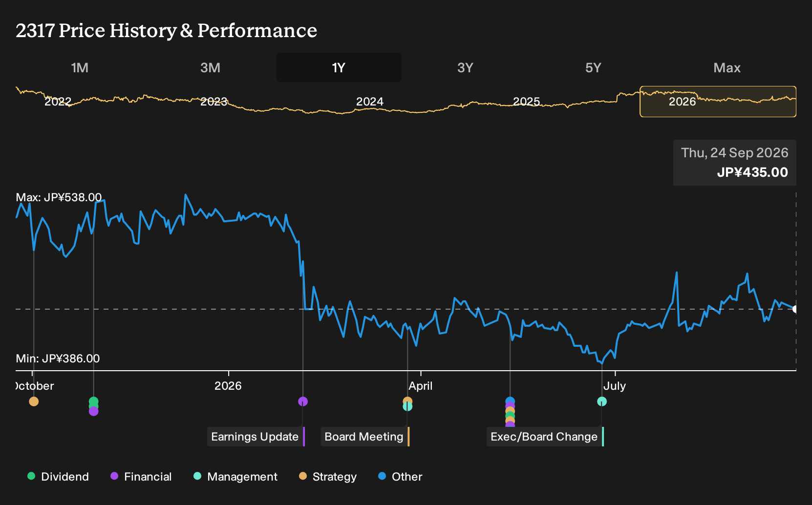Image resolution: width=812 pixels, height=505 pixels.
Task: Click the 'July' axis label
Action: pyautogui.click(x=615, y=386)
